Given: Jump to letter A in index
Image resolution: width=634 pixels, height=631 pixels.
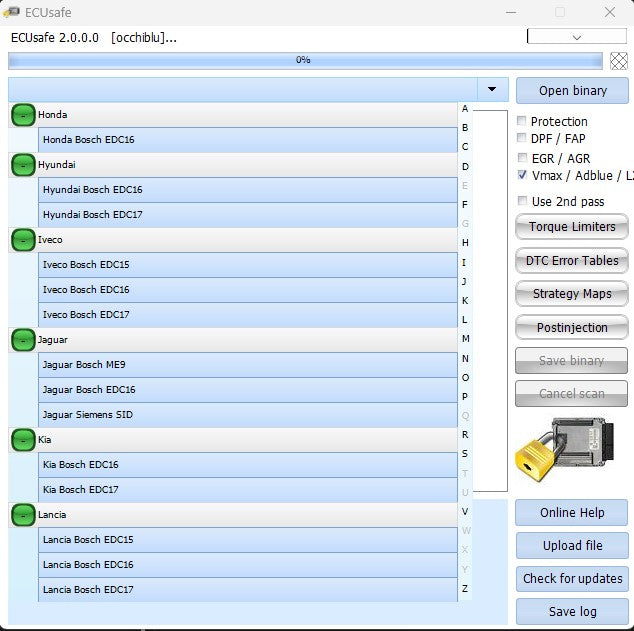Looking at the screenshot, I should pos(465,109).
